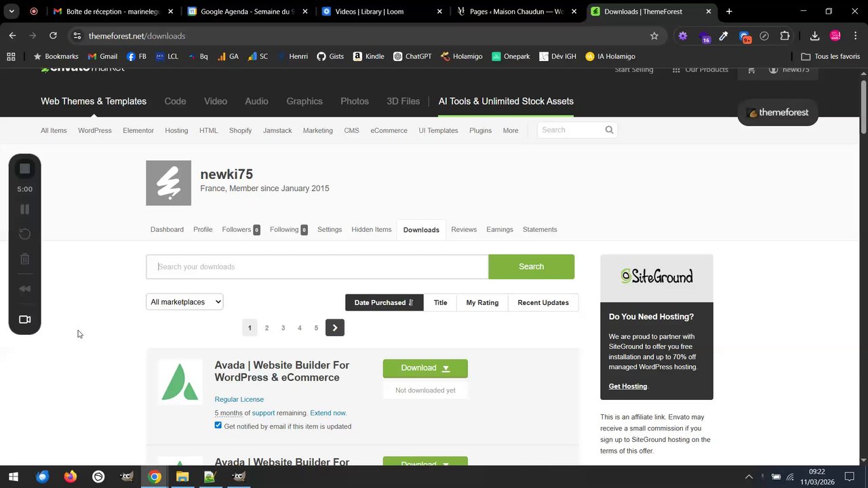This screenshot has height=488, width=868.
Task: Click Loom rewind icon
Action: pyautogui.click(x=25, y=289)
